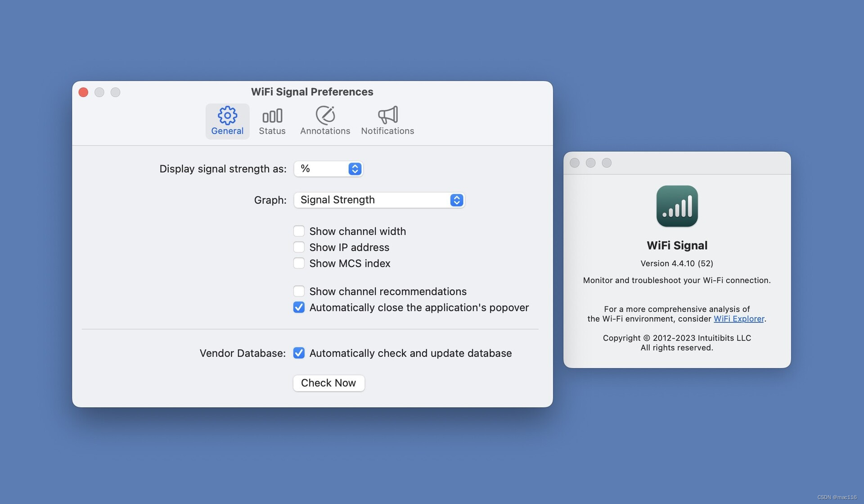Open the General preferences gear icon
This screenshot has height=504, width=864.
[227, 115]
